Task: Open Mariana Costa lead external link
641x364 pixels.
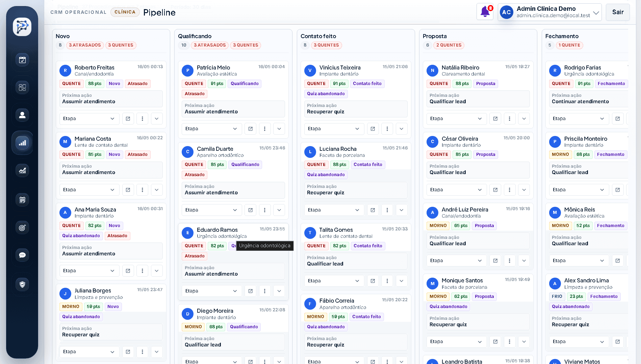Action: [x=128, y=190]
